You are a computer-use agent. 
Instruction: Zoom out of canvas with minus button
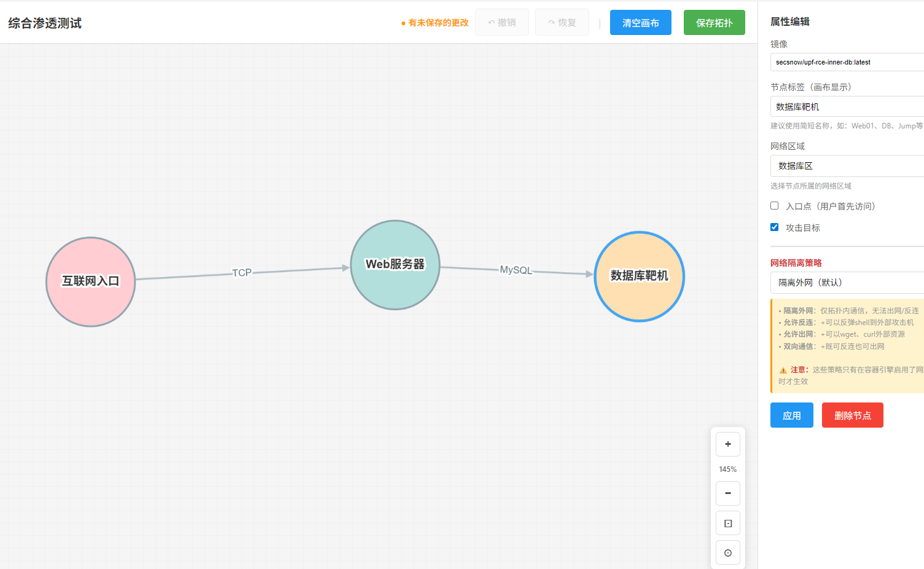(x=727, y=493)
